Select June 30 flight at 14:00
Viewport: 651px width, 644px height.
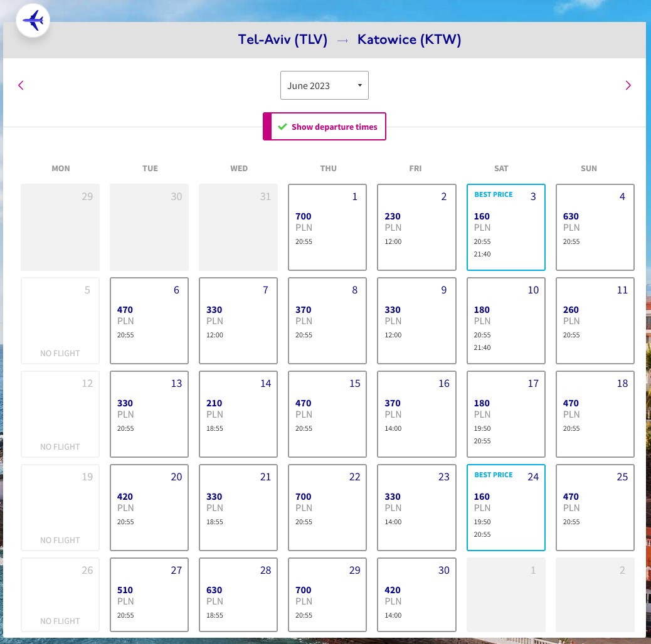coord(416,594)
